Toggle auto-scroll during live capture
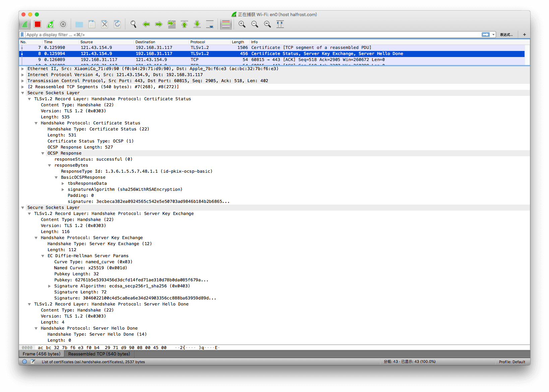Viewport: 549px width, 392px height. coord(210,24)
